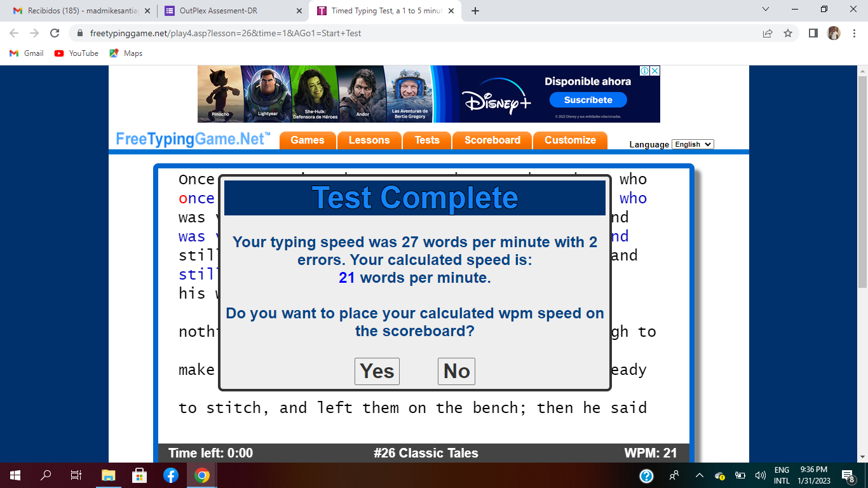The image size is (868, 488).
Task: Click No to decline scoreboard placement
Action: [456, 371]
